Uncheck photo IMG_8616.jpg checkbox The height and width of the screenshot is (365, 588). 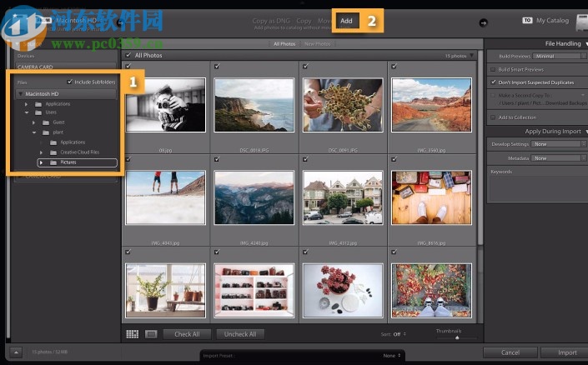[395, 159]
